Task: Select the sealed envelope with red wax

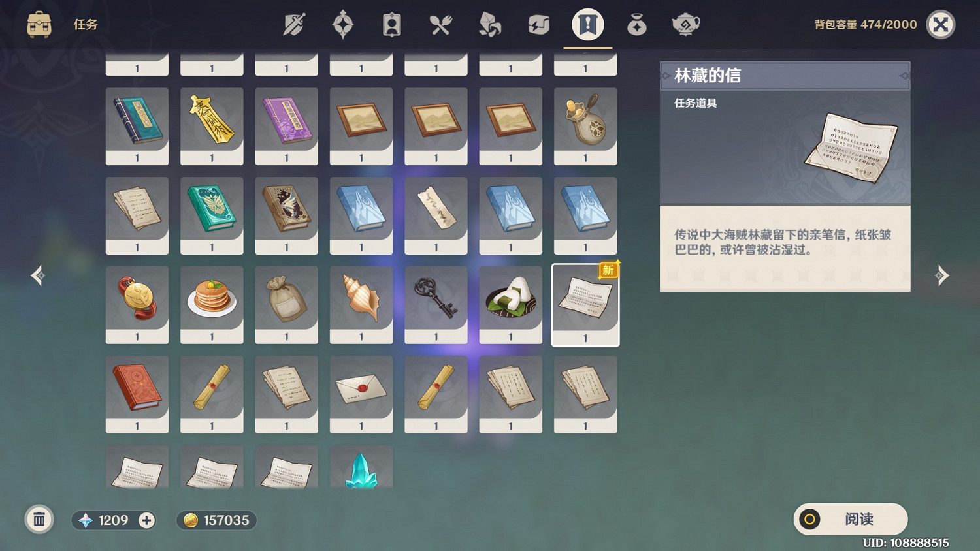Action: coord(361,394)
